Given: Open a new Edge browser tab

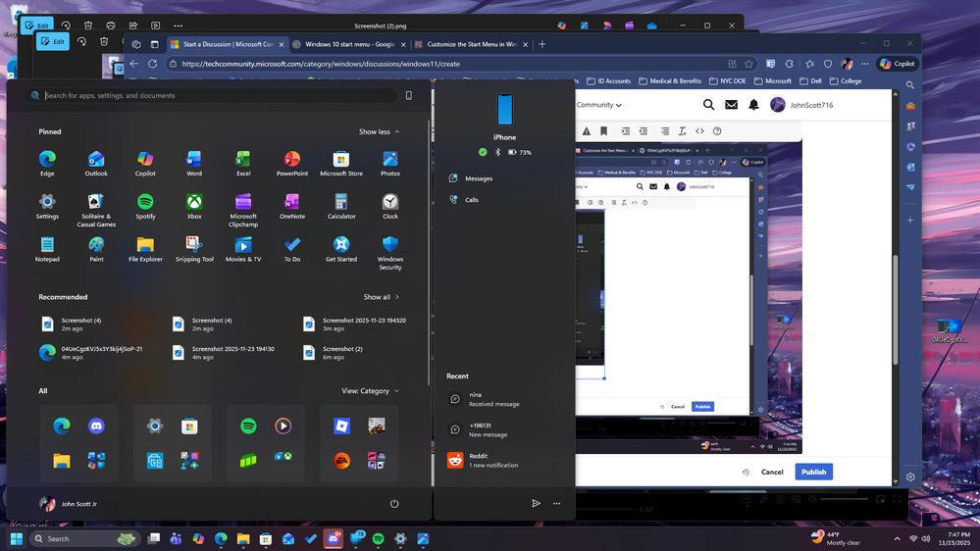Looking at the screenshot, I should [542, 44].
